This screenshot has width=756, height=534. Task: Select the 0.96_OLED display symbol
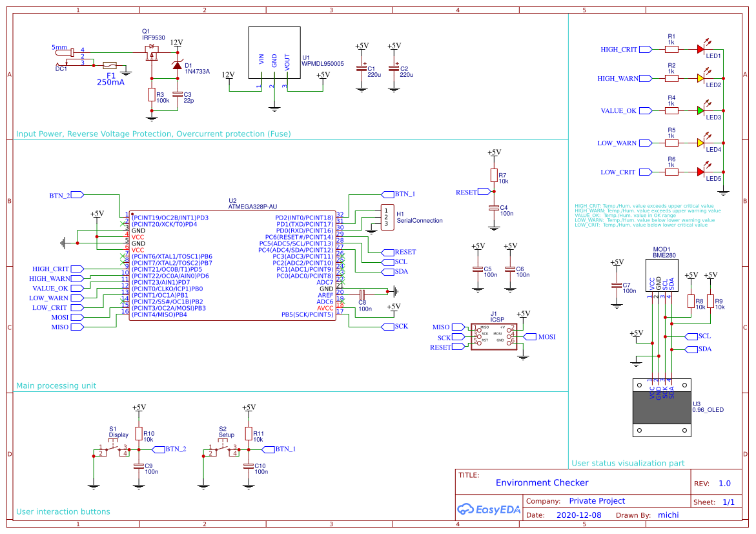[662, 407]
